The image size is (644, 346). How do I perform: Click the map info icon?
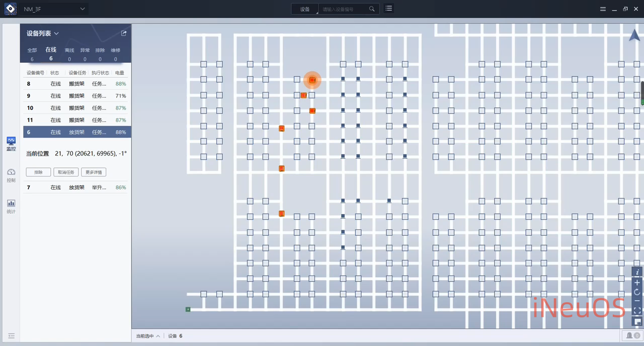(637, 272)
